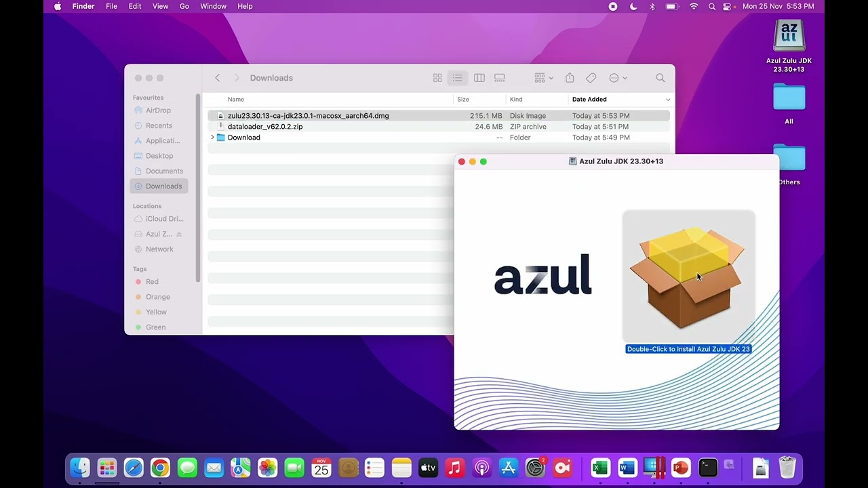Viewport: 868px width, 488px height.
Task: Open Google Chrome from the Dock
Action: 160,468
